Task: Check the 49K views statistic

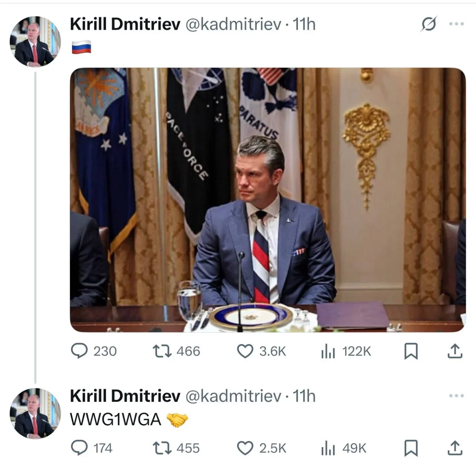Action: point(351,449)
